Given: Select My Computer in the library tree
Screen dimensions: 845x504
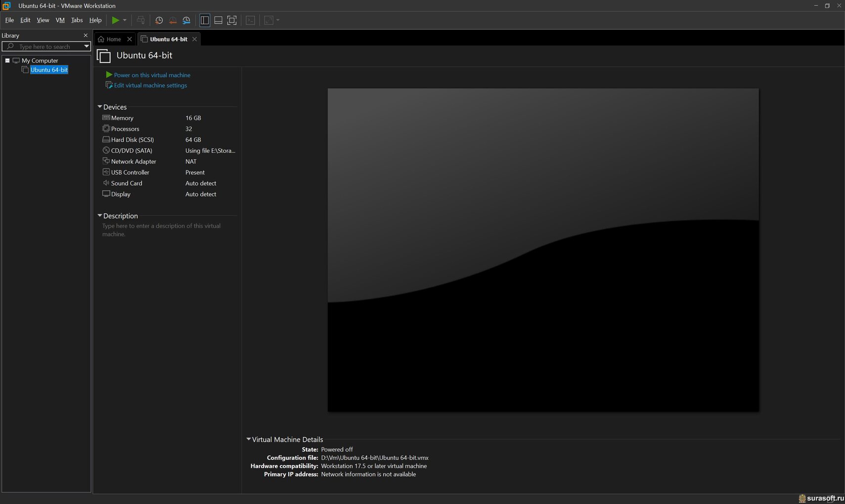Looking at the screenshot, I should tap(40, 60).
